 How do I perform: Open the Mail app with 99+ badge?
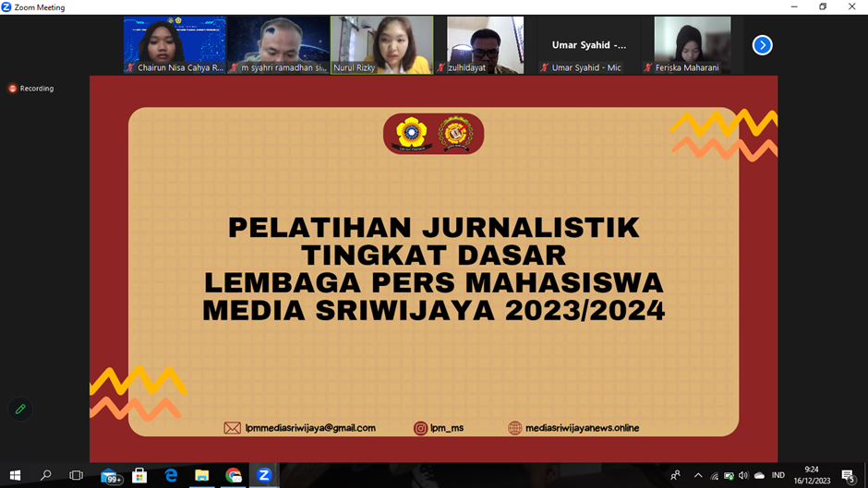click(x=109, y=476)
